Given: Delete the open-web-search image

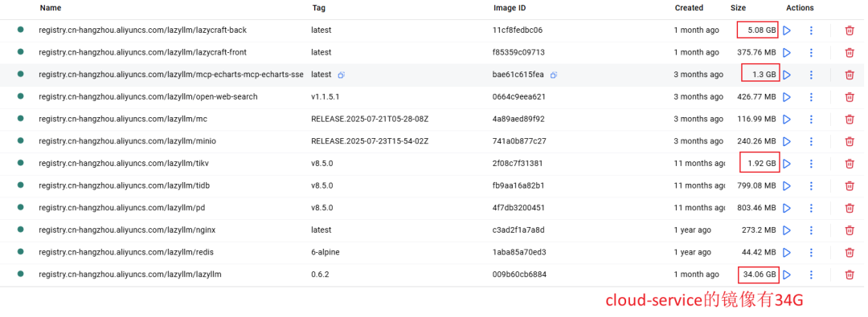Looking at the screenshot, I should click(x=850, y=97).
